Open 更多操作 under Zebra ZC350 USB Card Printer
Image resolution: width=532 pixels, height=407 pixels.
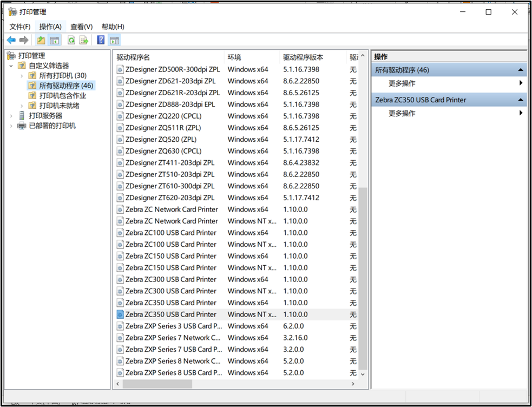click(402, 113)
